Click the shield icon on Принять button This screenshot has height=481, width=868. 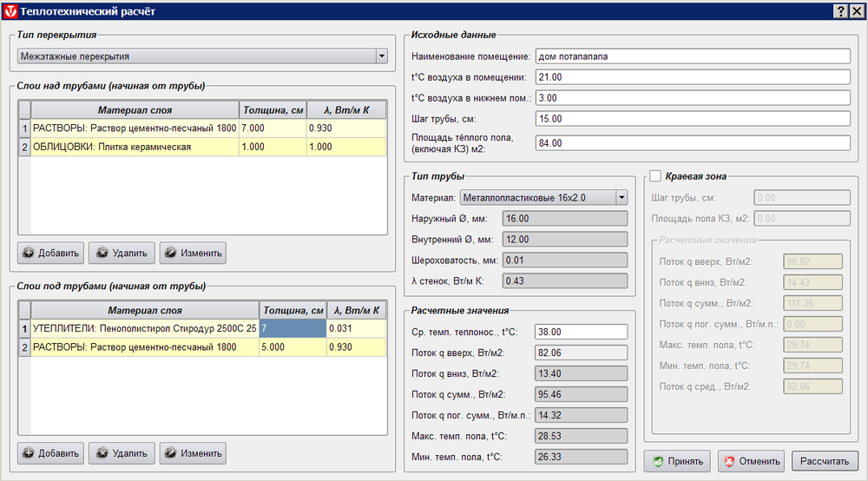[659, 461]
